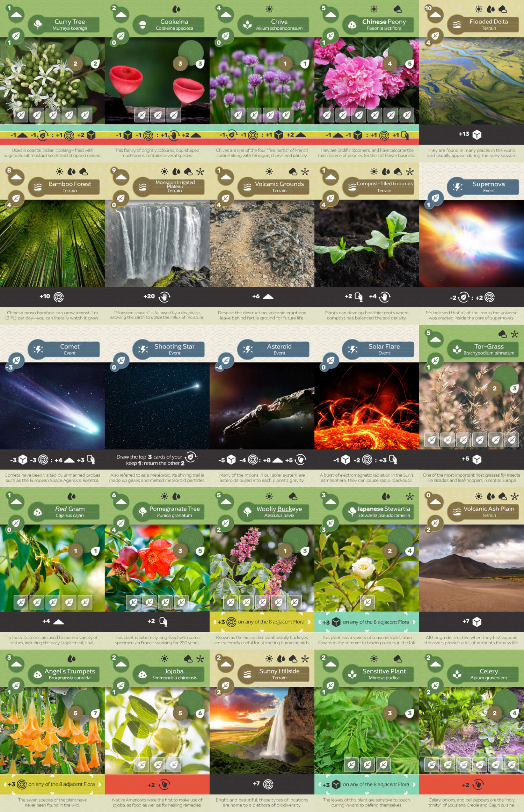Click right chevron on Woolly Buckeye yellow bar
Screen dimensions: 524x812
click(309, 622)
